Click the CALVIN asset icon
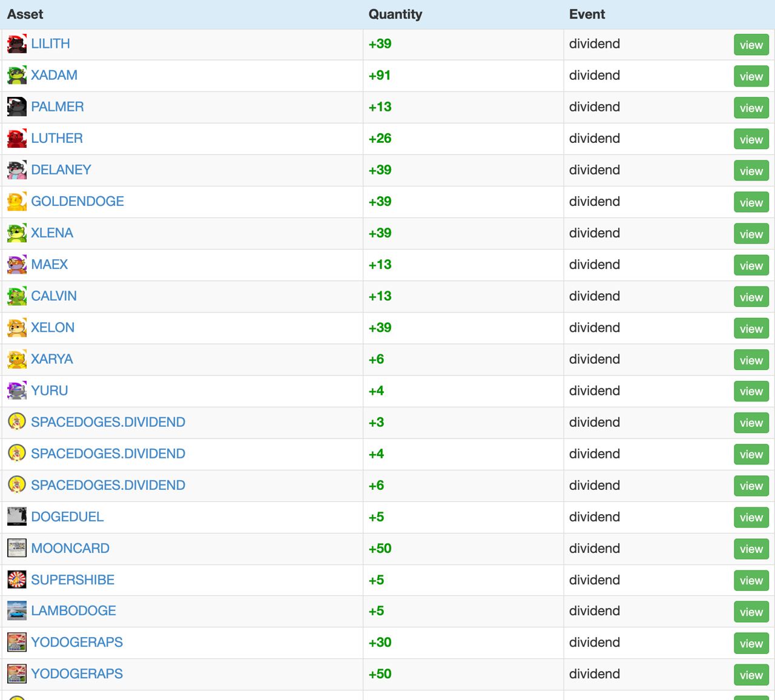 pos(17,296)
